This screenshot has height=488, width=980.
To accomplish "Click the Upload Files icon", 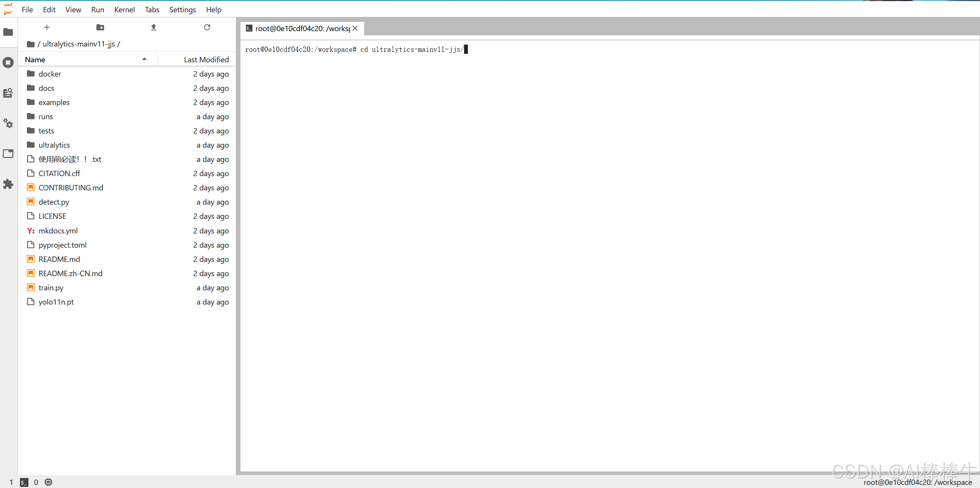I will [154, 27].
